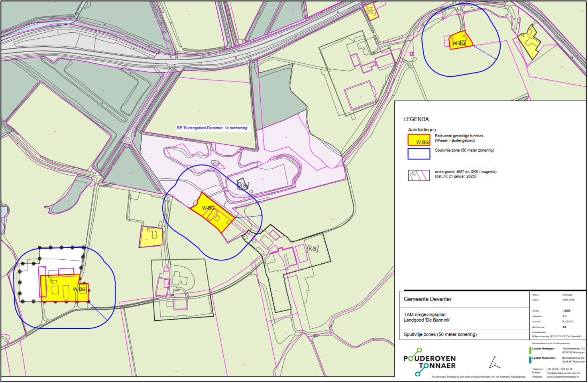Click the blue Spuitvrije zone legend box
The image size is (588, 383).
pyautogui.click(x=419, y=154)
